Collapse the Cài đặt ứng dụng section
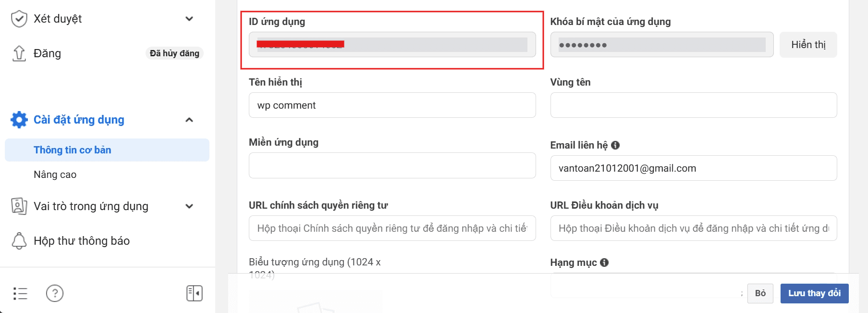Image resolution: width=868 pixels, height=313 pixels. point(189,120)
